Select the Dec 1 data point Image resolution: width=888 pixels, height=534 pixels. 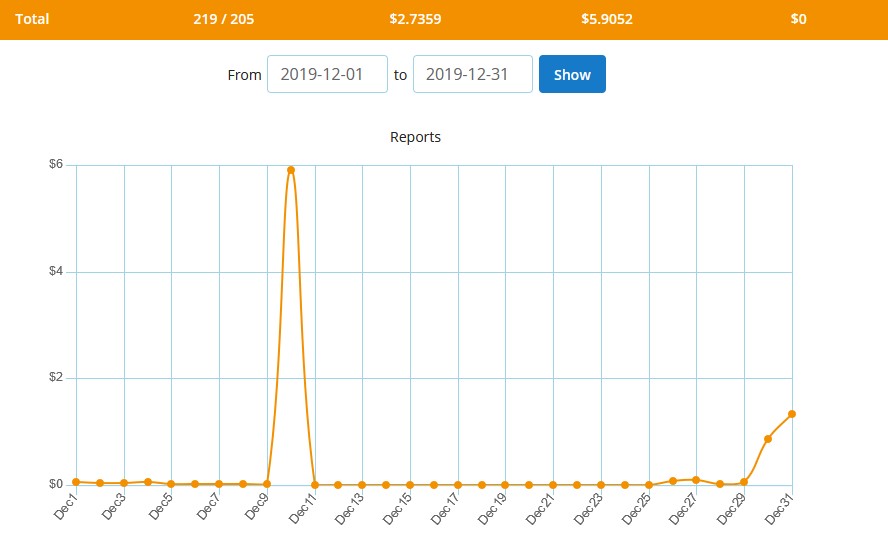coord(76,482)
